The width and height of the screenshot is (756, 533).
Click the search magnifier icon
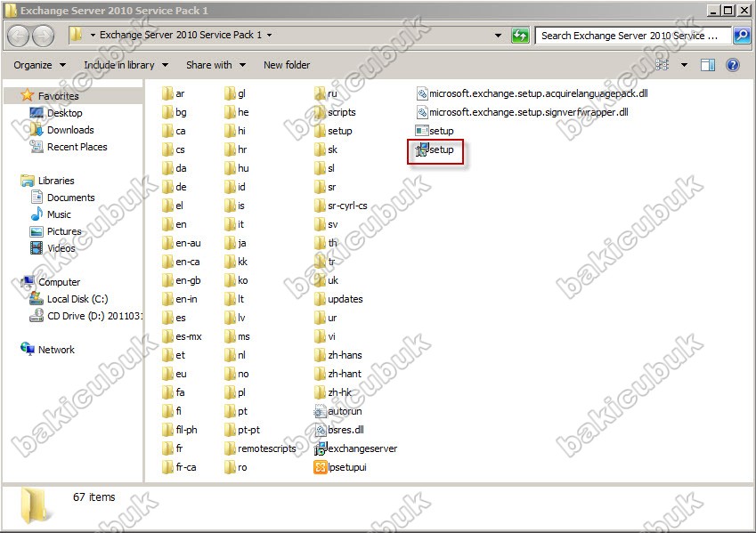tap(741, 36)
